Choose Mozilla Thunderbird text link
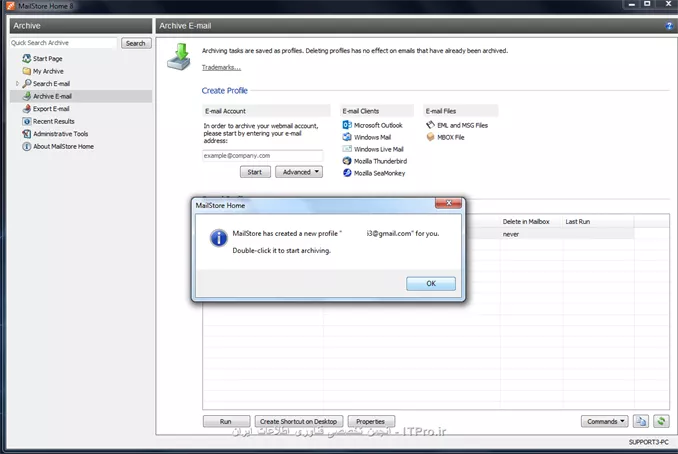678x454 pixels. tap(381, 161)
